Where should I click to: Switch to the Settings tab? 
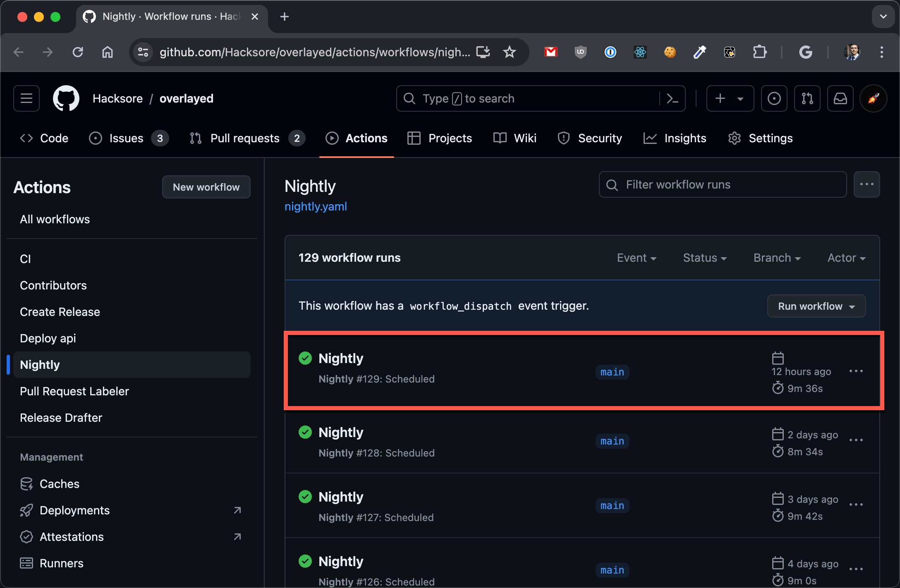click(x=760, y=138)
